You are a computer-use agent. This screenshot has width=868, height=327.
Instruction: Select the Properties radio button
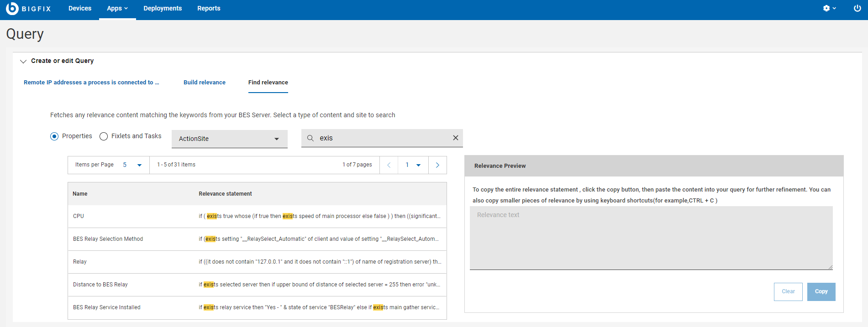pos(54,136)
